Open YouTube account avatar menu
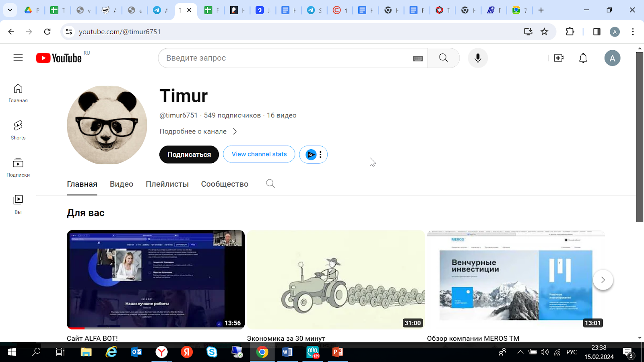The image size is (644, 362). 612,58
